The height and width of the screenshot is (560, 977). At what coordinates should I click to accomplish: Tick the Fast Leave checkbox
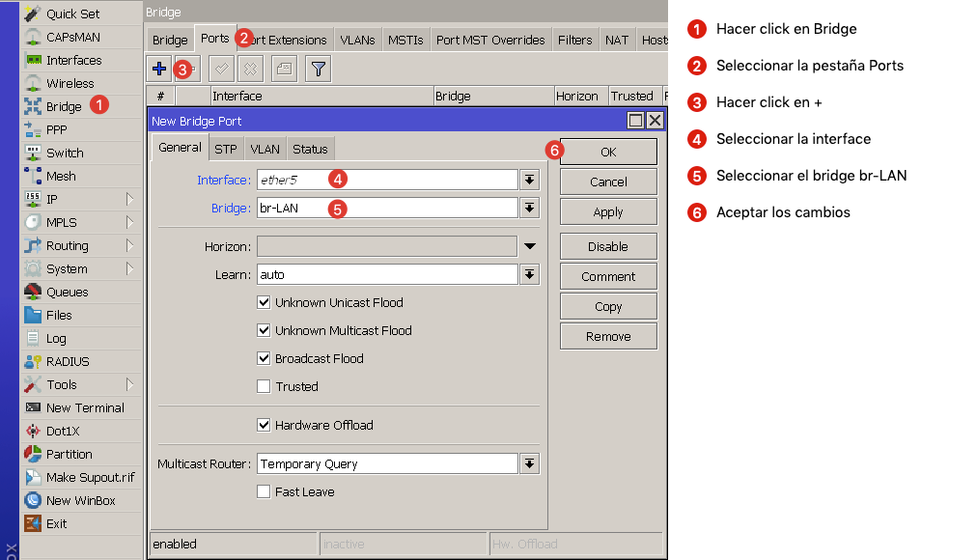coord(264,491)
